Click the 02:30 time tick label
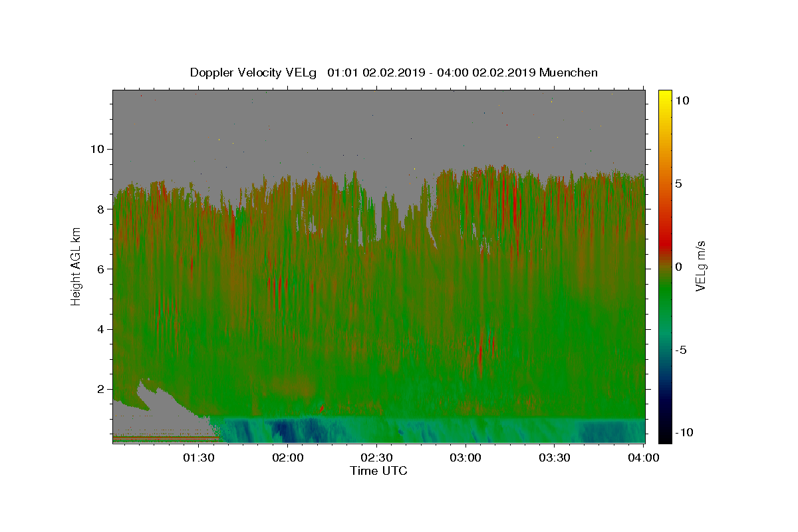798x532 pixels. point(376,458)
